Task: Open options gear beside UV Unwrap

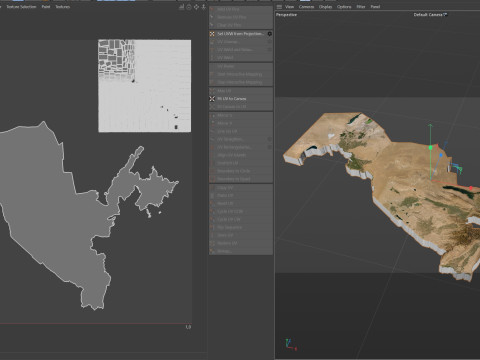Action: pyautogui.click(x=269, y=42)
